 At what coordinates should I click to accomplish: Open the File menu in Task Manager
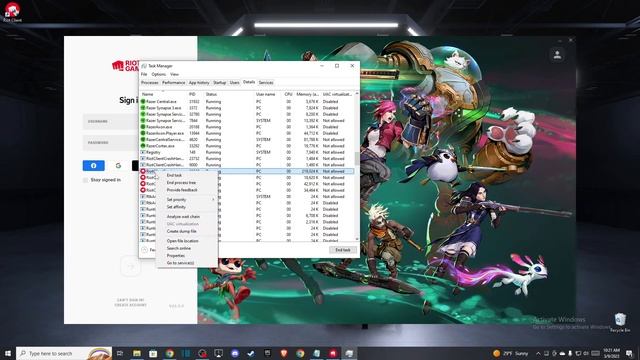coord(144,74)
